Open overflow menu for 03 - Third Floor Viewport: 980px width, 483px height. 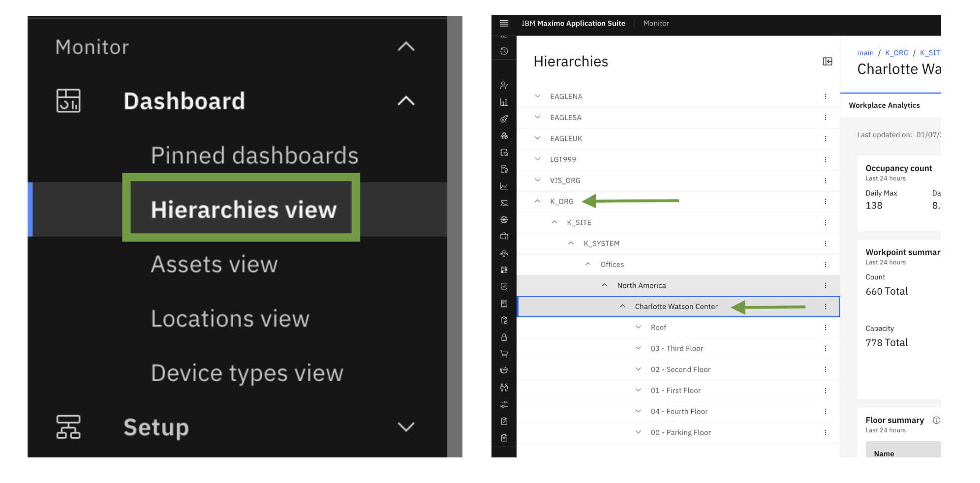[x=826, y=348]
